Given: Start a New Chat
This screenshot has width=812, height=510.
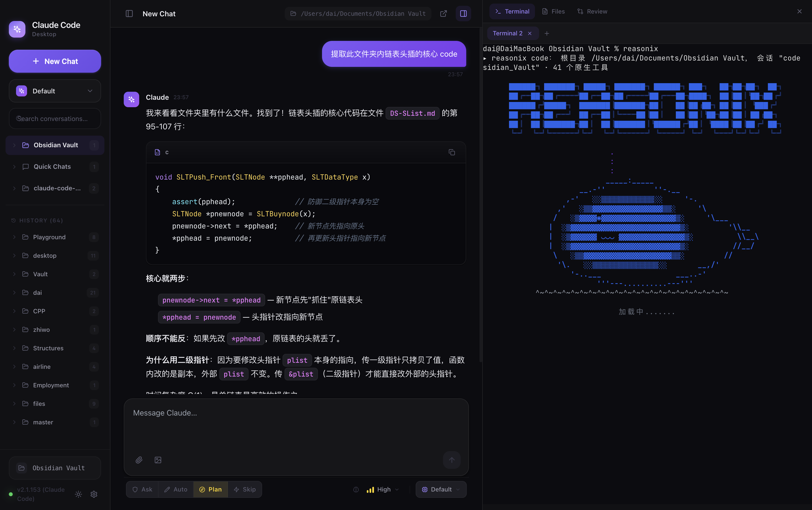Looking at the screenshot, I should coord(55,61).
